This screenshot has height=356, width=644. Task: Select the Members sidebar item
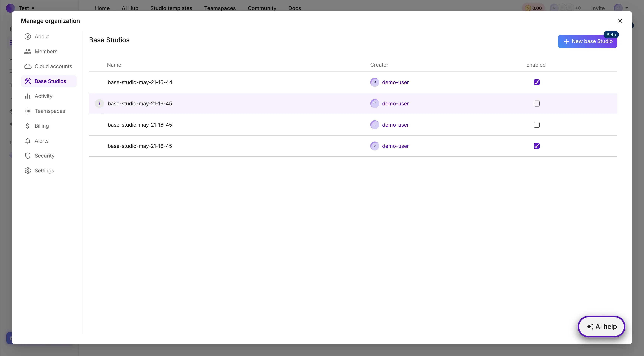pos(49,51)
